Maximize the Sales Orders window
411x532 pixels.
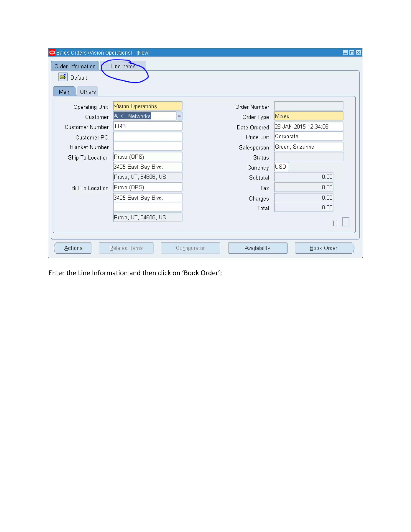pos(352,52)
